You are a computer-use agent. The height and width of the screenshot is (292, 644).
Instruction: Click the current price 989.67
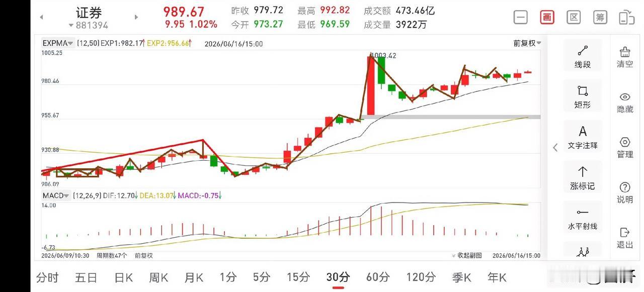[x=184, y=12]
